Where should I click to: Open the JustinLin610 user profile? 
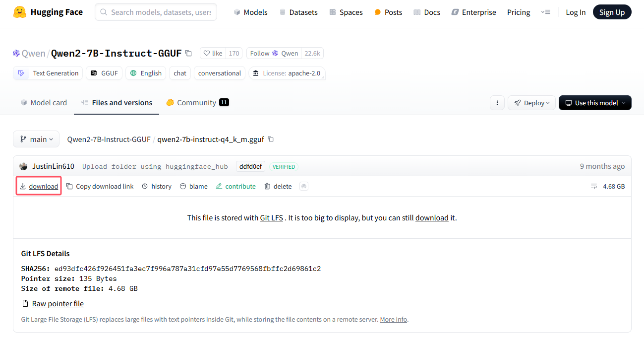(53, 166)
